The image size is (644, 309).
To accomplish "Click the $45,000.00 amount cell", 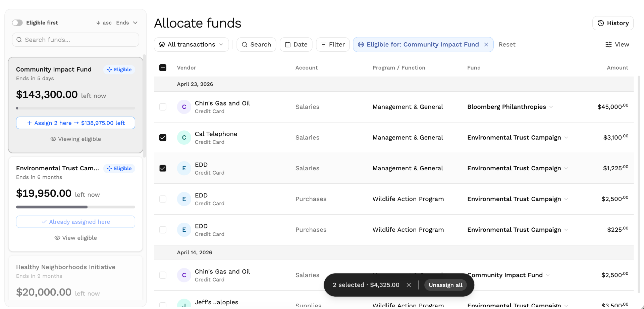I will [613, 107].
